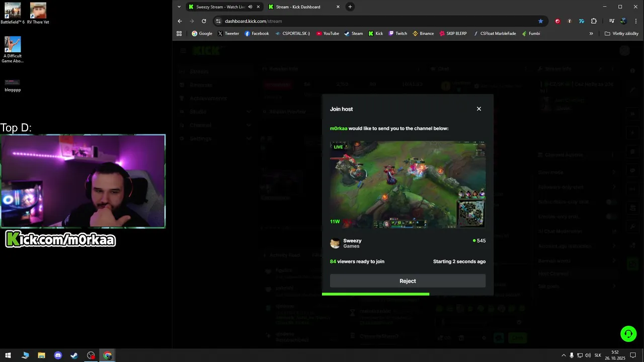Click microphone tray icon

tap(572, 355)
